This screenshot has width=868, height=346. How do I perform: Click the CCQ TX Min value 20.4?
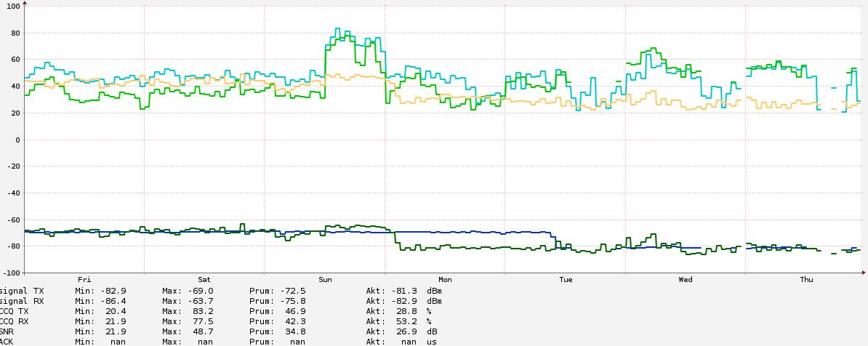point(116,311)
